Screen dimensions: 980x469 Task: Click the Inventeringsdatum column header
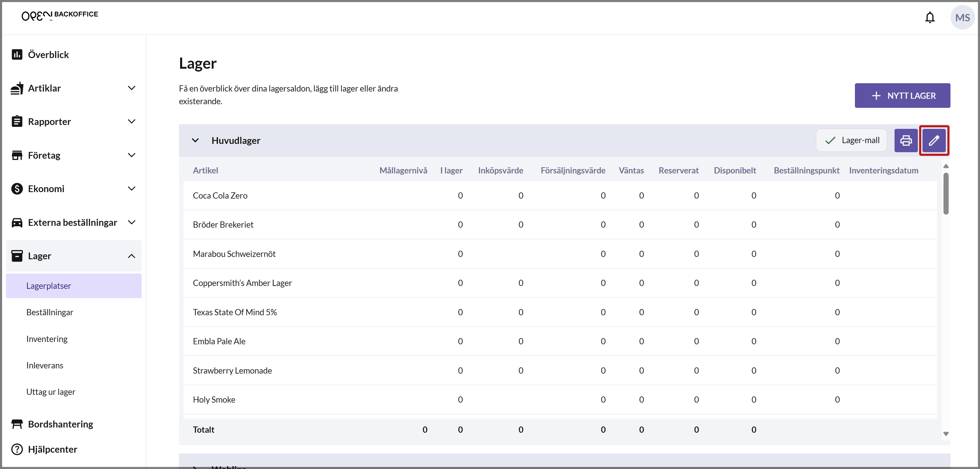883,170
